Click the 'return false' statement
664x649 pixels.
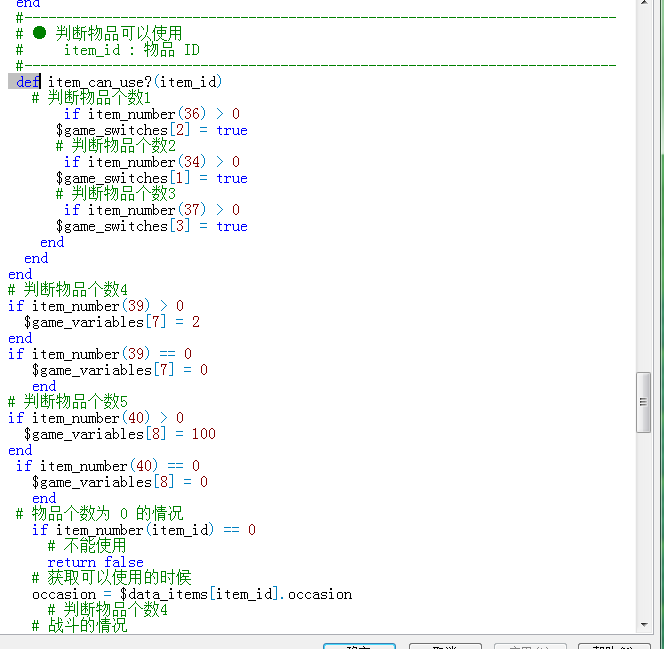point(96,562)
